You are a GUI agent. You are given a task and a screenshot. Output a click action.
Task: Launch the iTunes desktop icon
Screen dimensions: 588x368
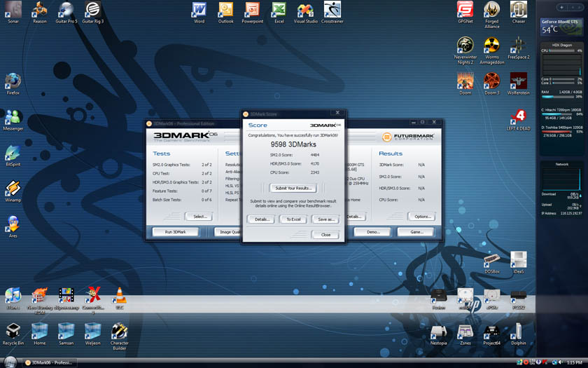pos(13,298)
